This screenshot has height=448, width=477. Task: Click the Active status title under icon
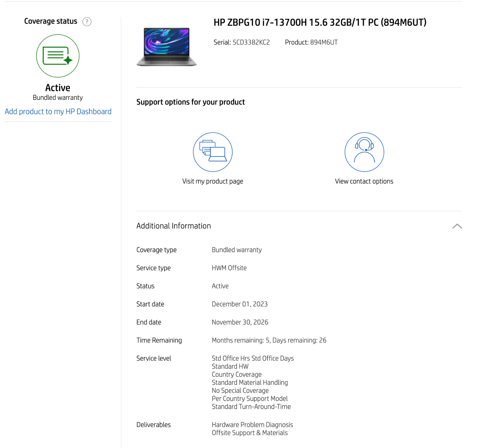tap(58, 88)
